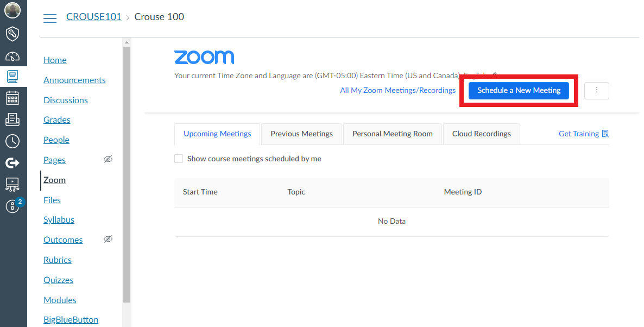644x327 pixels.
Task: Open the account avatar in global navigation
Action: point(12,11)
